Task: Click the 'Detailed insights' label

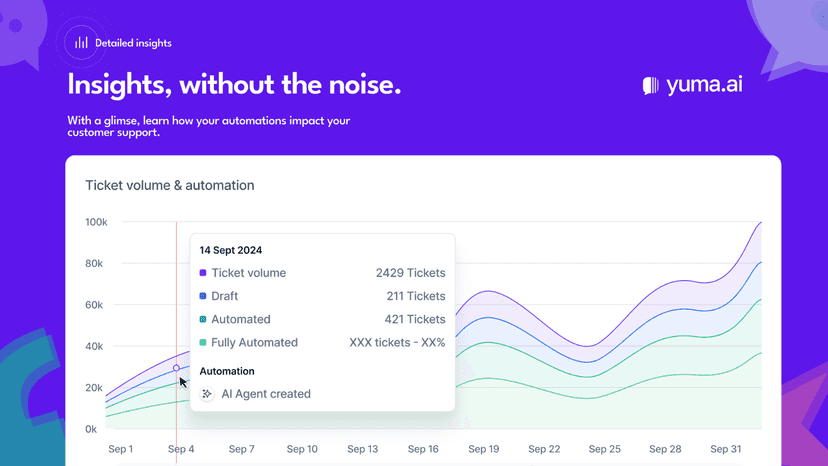Action: (x=133, y=43)
